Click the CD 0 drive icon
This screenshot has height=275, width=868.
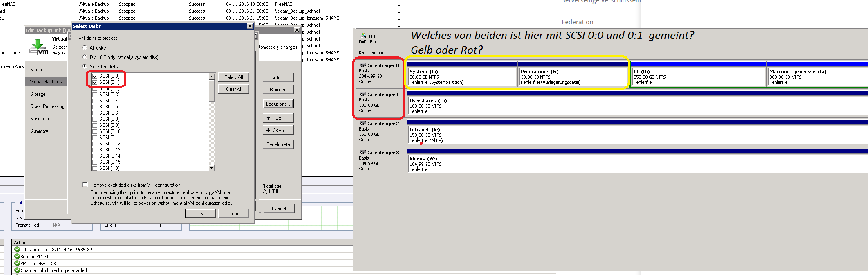pos(362,36)
